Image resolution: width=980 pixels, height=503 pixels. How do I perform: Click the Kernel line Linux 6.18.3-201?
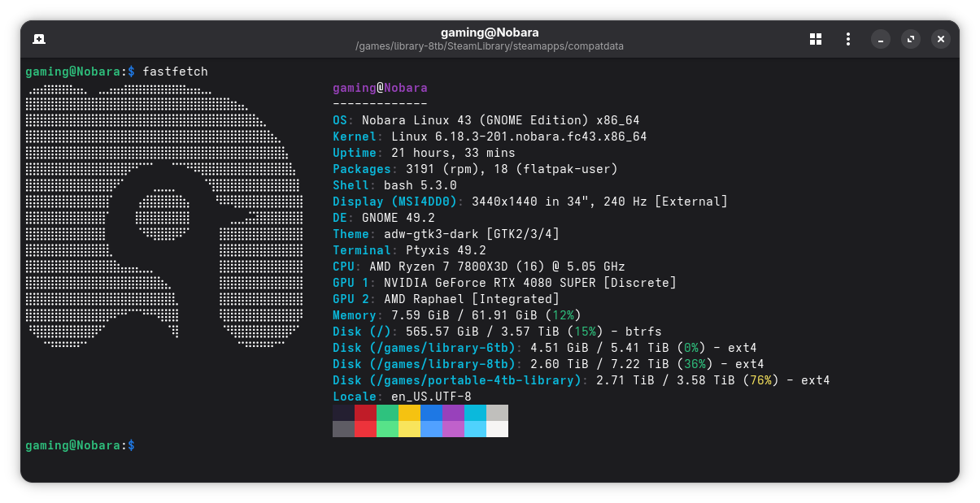pos(490,137)
